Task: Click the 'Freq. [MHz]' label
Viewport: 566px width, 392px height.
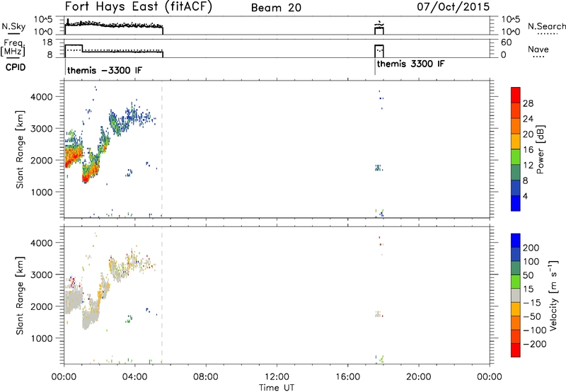Action: (13, 47)
